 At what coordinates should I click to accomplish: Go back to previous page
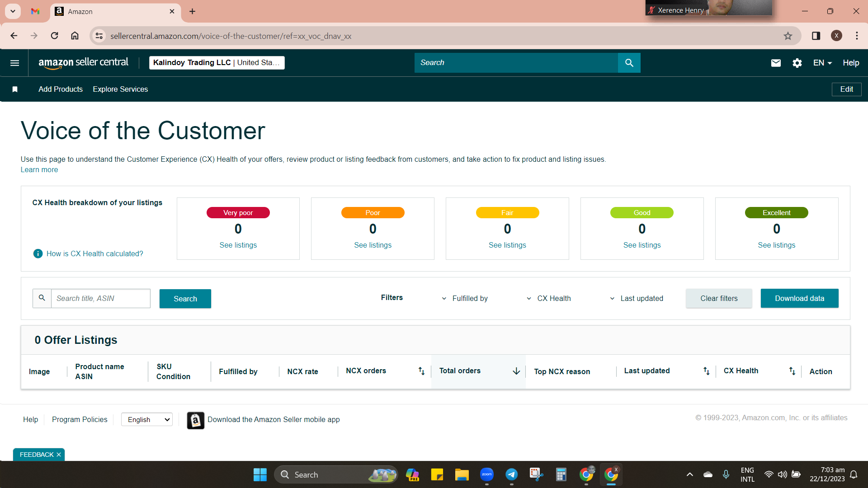pyautogui.click(x=14, y=36)
